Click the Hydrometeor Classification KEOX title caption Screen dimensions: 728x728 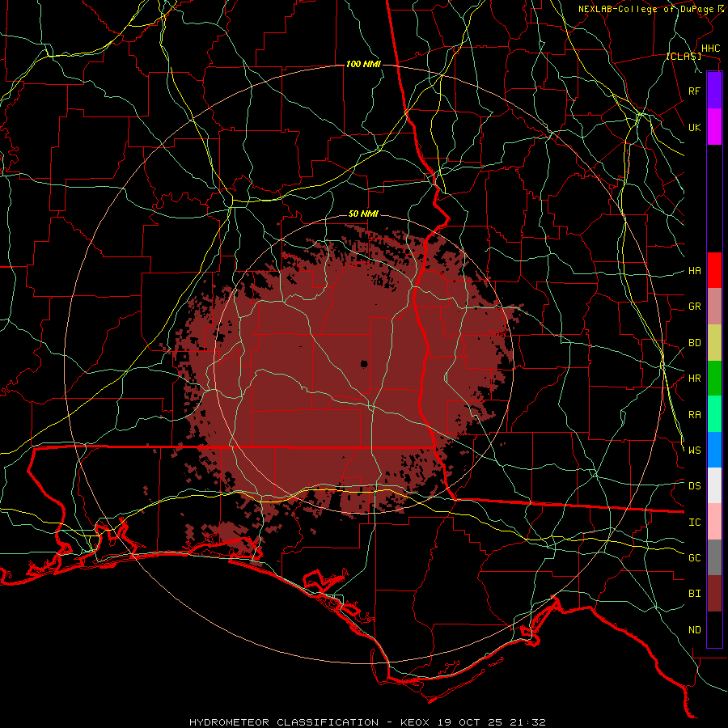367,722
